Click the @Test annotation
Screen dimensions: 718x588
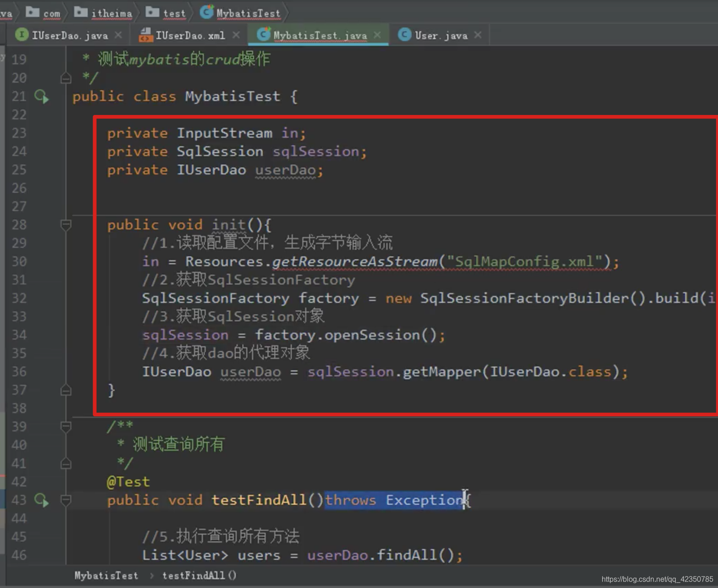coord(128,482)
